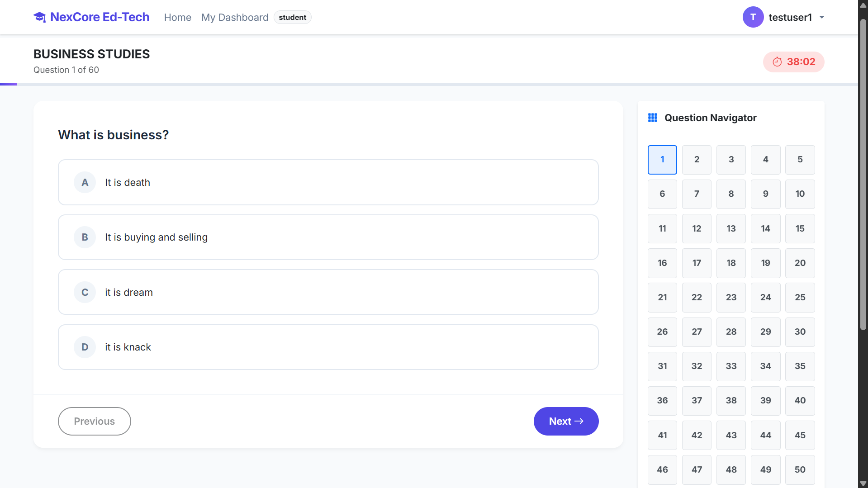868x488 pixels.
Task: Select answer "It is buying and selling"
Action: pos(328,237)
